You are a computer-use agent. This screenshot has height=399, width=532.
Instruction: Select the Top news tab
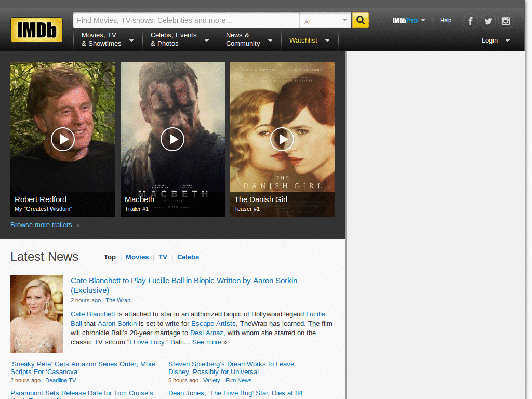(x=110, y=257)
